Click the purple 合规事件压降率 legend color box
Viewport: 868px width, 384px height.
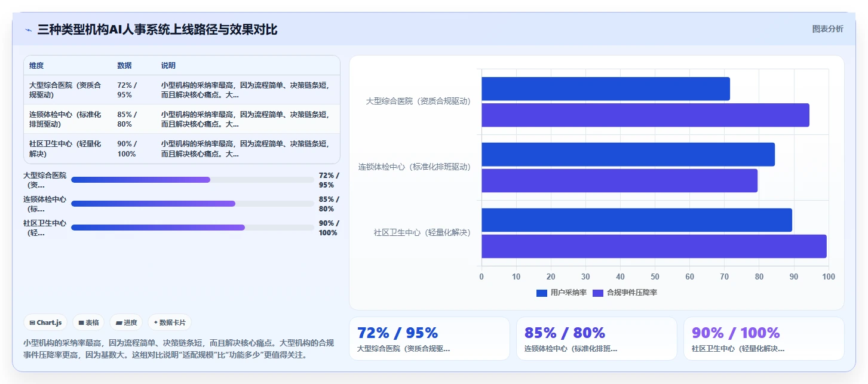pyautogui.click(x=598, y=293)
